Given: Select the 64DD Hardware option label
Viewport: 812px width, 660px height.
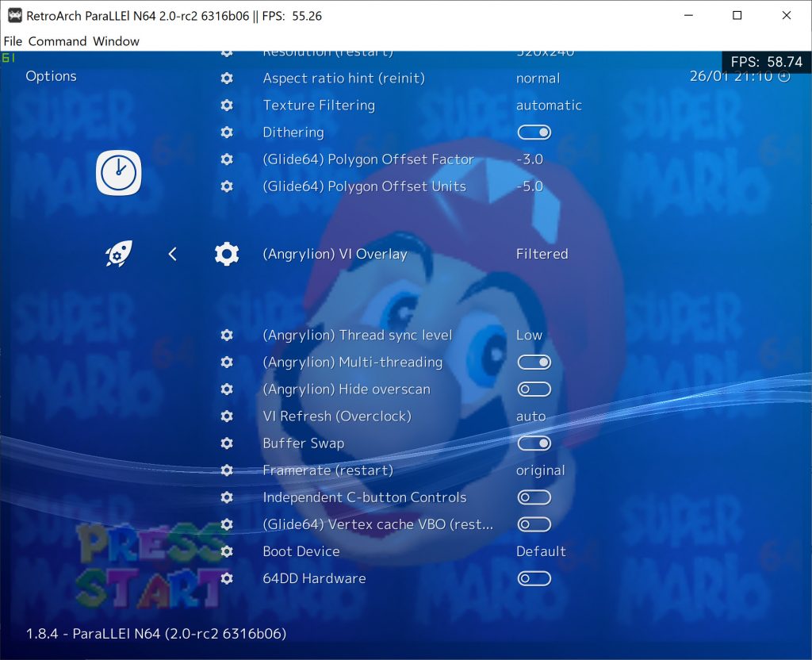Looking at the screenshot, I should coord(314,578).
